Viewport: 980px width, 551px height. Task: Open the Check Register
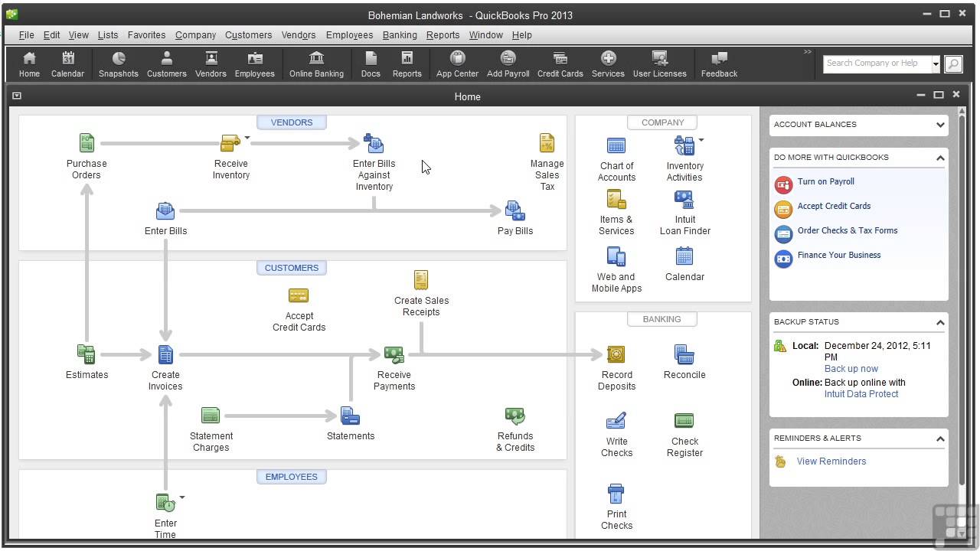click(x=684, y=421)
